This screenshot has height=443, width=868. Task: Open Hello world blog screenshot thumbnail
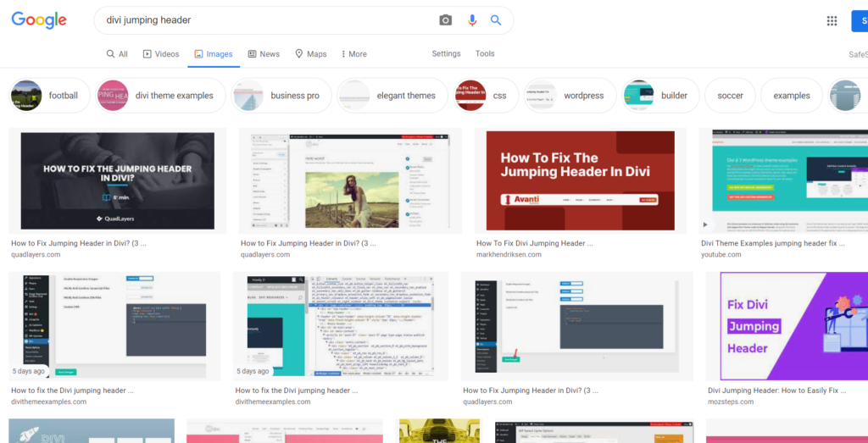click(x=350, y=181)
